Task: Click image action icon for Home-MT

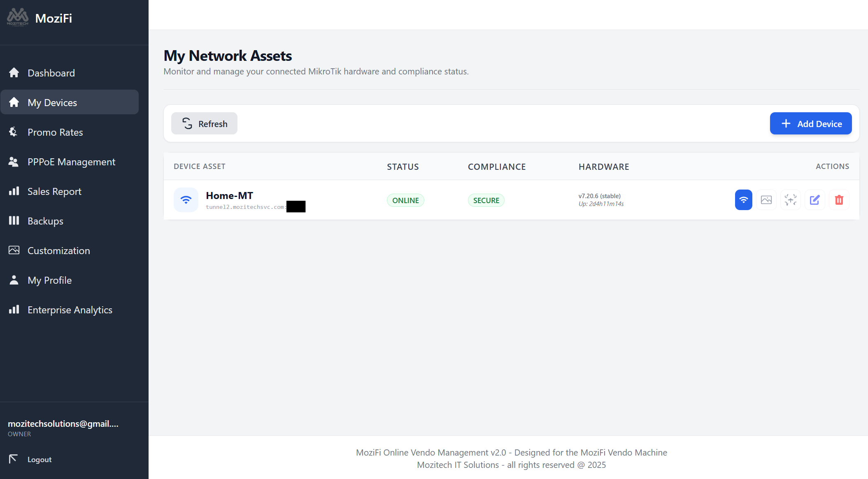Action: 766,200
